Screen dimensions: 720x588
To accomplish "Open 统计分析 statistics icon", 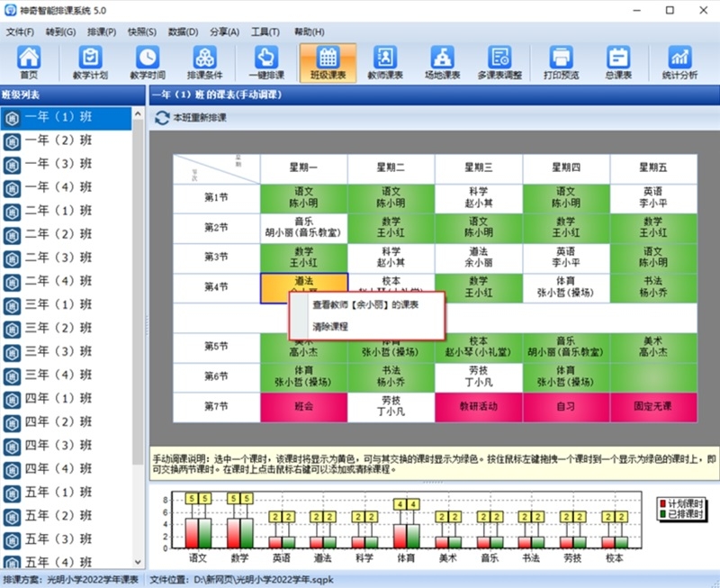I will pos(679,63).
